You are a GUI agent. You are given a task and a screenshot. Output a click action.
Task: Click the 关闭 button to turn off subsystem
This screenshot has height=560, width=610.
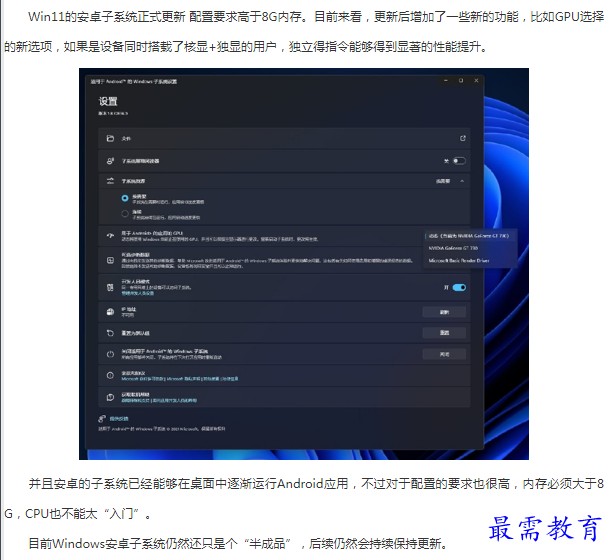[444, 355]
